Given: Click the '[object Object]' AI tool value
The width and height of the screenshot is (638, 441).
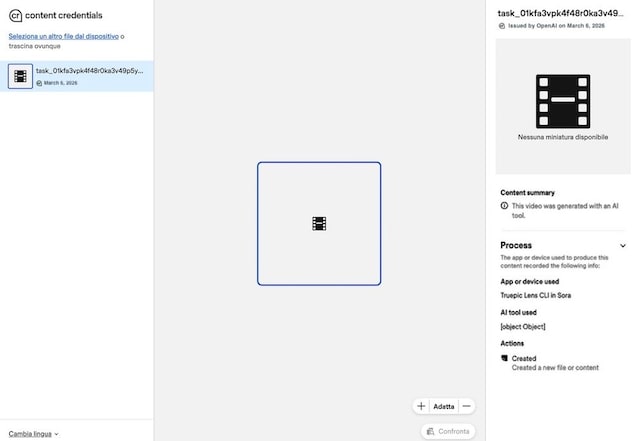Looking at the screenshot, I should click(523, 327).
